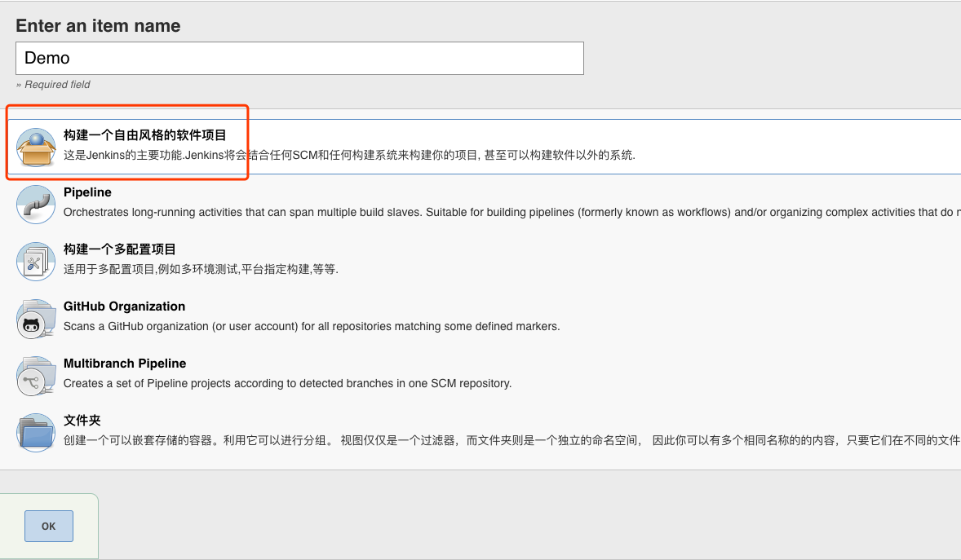Image resolution: width=961 pixels, height=560 pixels.
Task: Click the folder description starting 创建一个可以嵌套存储的容器
Action: pos(511,440)
